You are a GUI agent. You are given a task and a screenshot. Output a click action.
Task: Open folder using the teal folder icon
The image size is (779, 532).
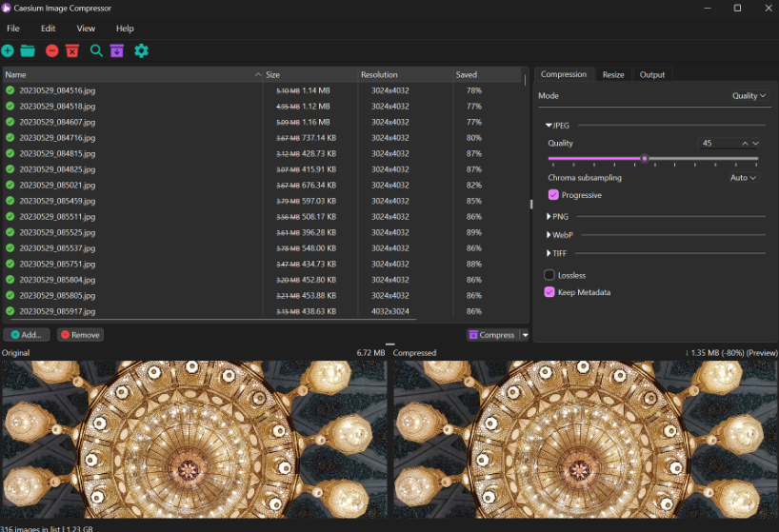coord(28,50)
